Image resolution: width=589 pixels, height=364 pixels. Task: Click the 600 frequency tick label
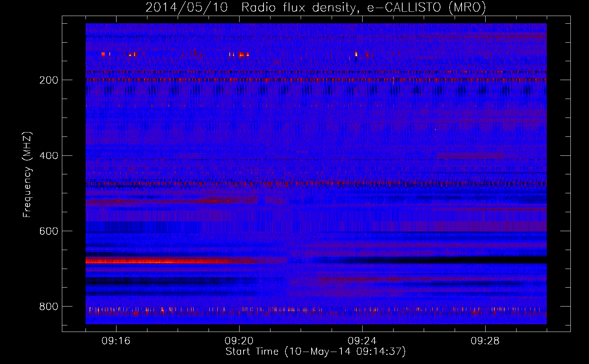[48, 232]
